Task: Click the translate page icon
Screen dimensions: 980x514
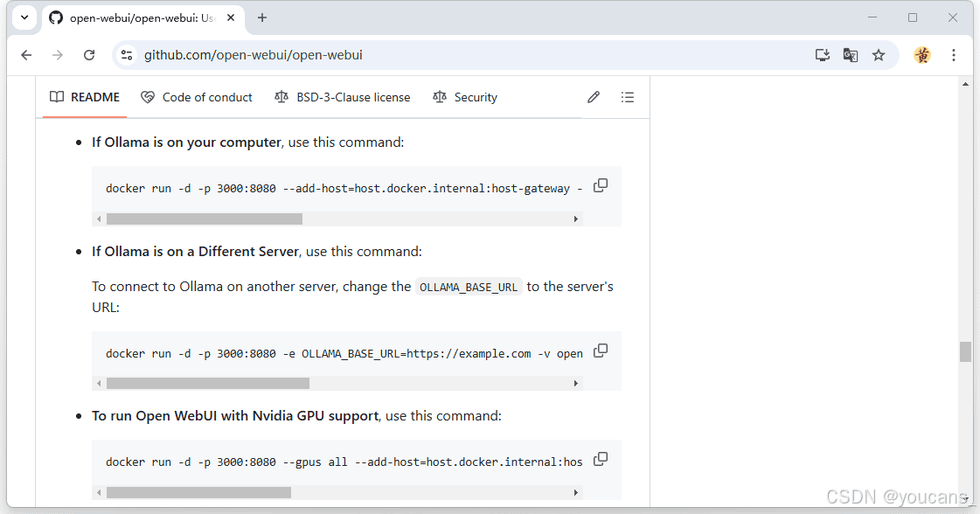Action: 850,55
